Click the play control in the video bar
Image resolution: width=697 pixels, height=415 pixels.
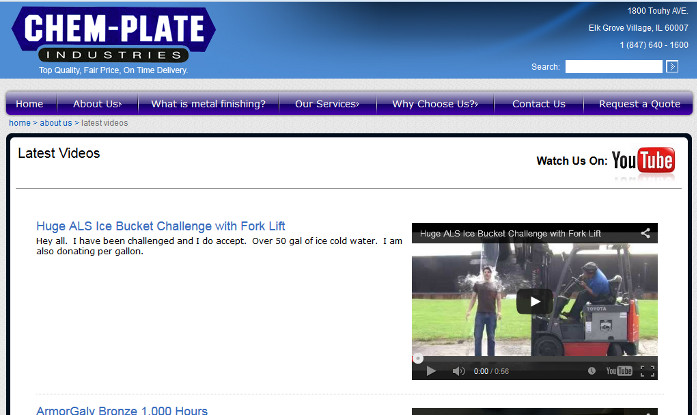(431, 371)
